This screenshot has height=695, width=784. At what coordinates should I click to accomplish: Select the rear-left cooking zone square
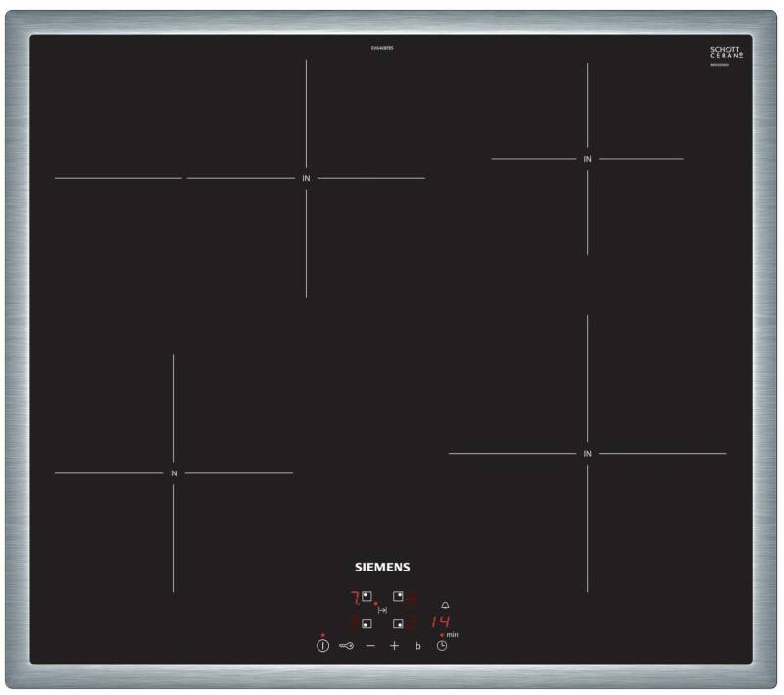(x=367, y=596)
